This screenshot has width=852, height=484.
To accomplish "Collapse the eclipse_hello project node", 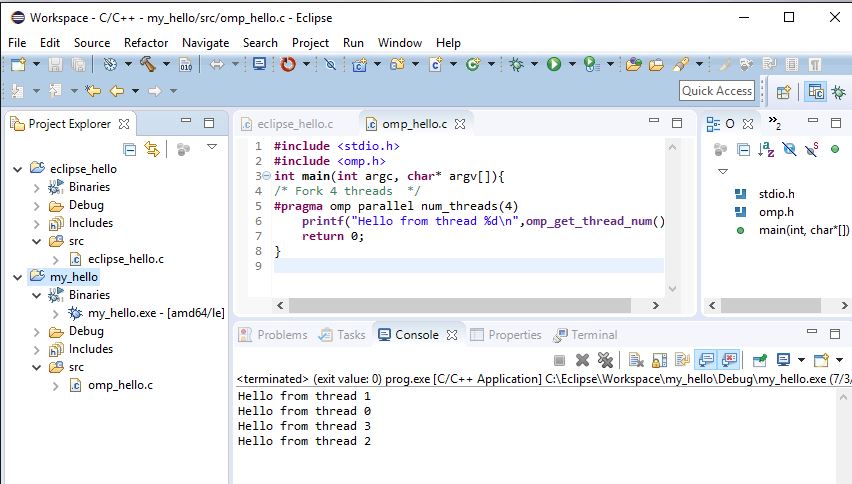I will (17, 169).
